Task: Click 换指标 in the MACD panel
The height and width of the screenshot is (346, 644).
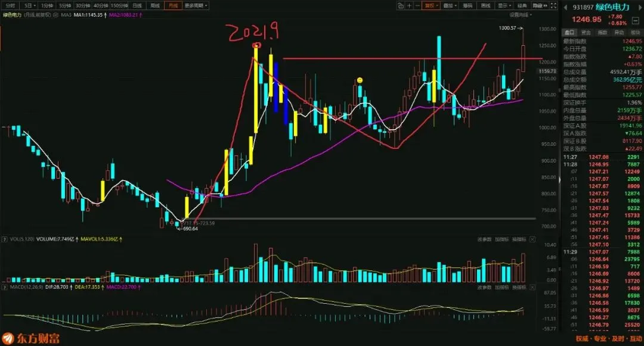Action: click(x=519, y=288)
